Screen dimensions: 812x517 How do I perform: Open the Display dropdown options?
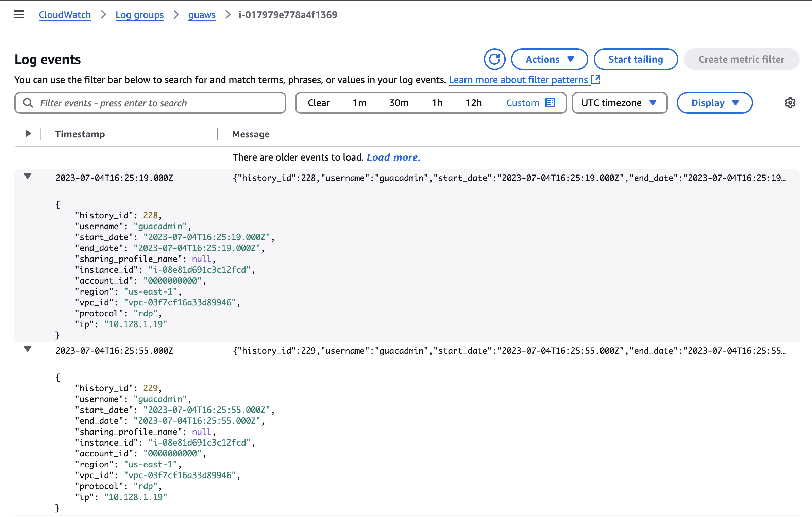tap(714, 102)
